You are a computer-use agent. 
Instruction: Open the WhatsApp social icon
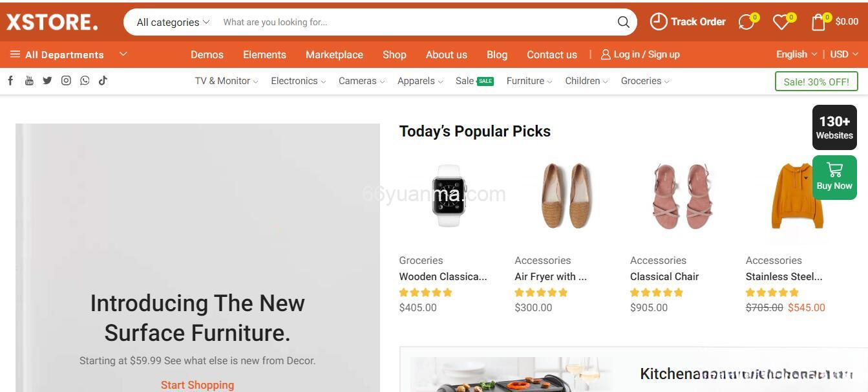[x=85, y=81]
